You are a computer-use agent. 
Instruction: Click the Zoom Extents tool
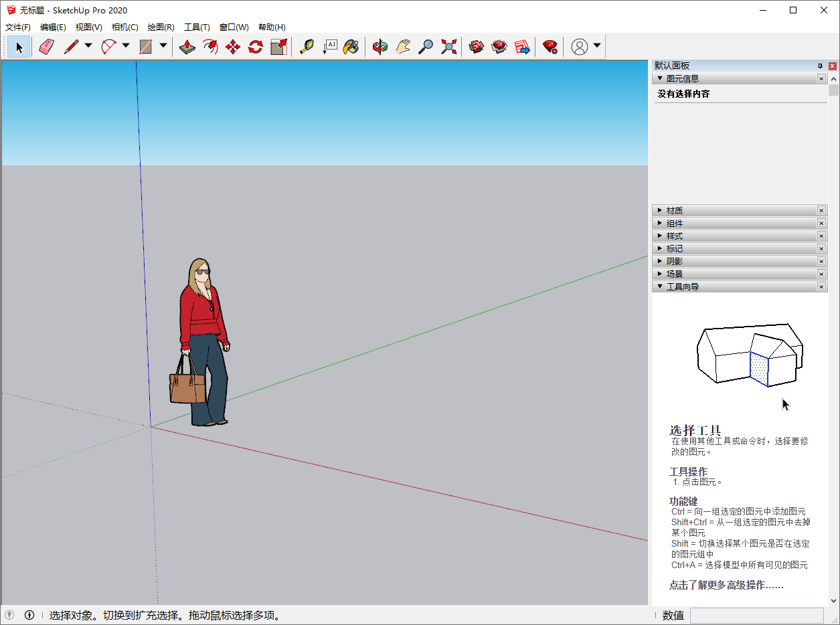click(449, 47)
